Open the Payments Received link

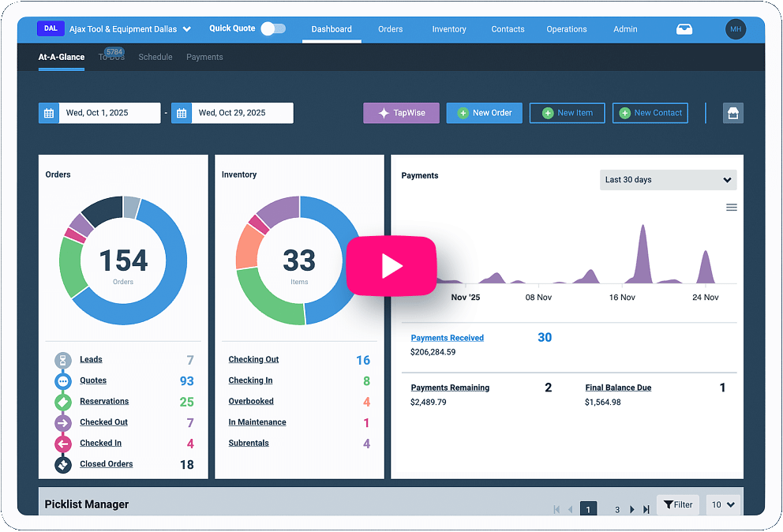(x=447, y=338)
